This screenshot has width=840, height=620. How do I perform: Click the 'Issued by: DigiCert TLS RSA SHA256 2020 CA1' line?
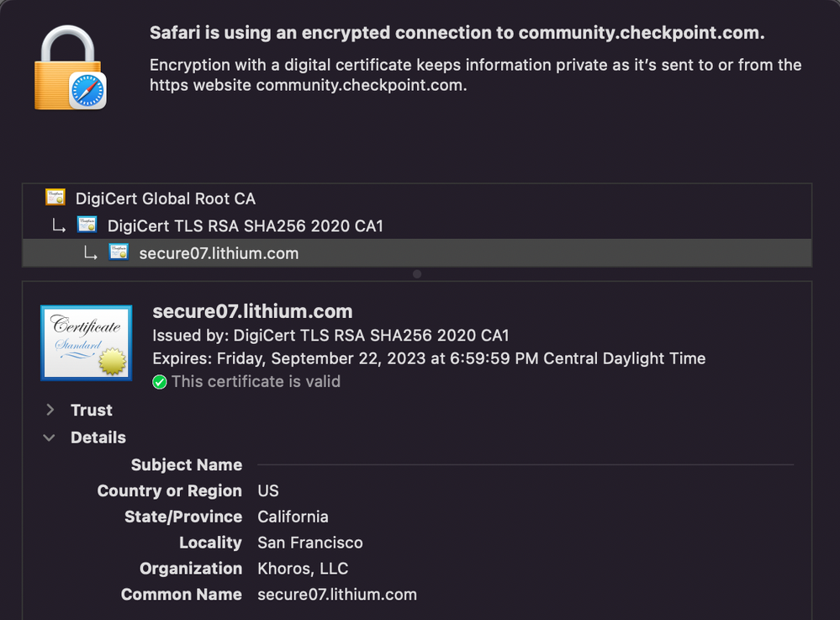330,336
